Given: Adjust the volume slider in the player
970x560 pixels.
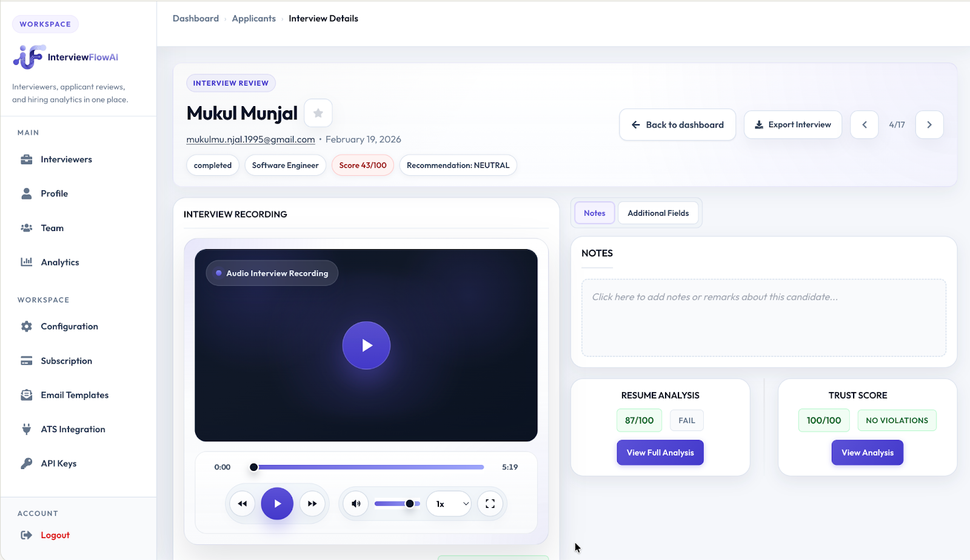Looking at the screenshot, I should tap(397, 504).
